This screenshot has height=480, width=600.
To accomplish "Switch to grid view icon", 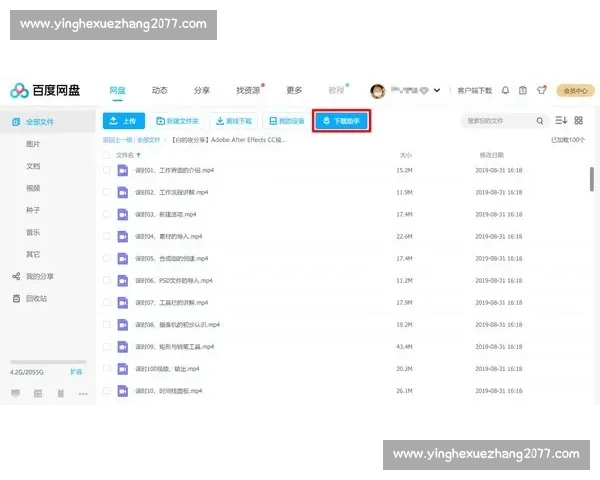I will (x=579, y=121).
